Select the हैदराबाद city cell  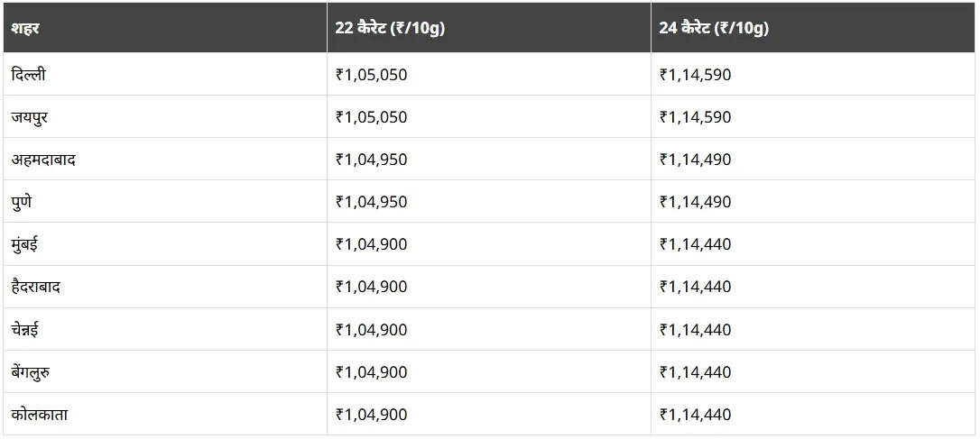coord(165,287)
